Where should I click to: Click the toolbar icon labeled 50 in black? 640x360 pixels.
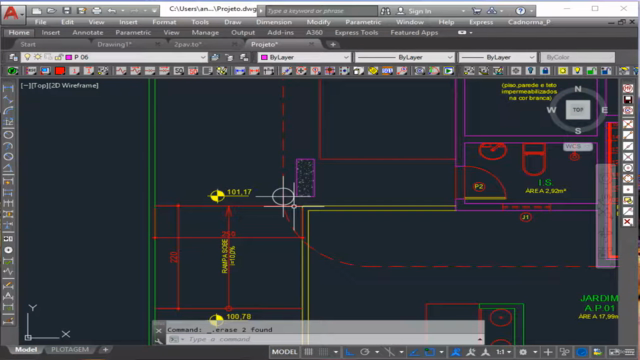[x=179, y=71]
